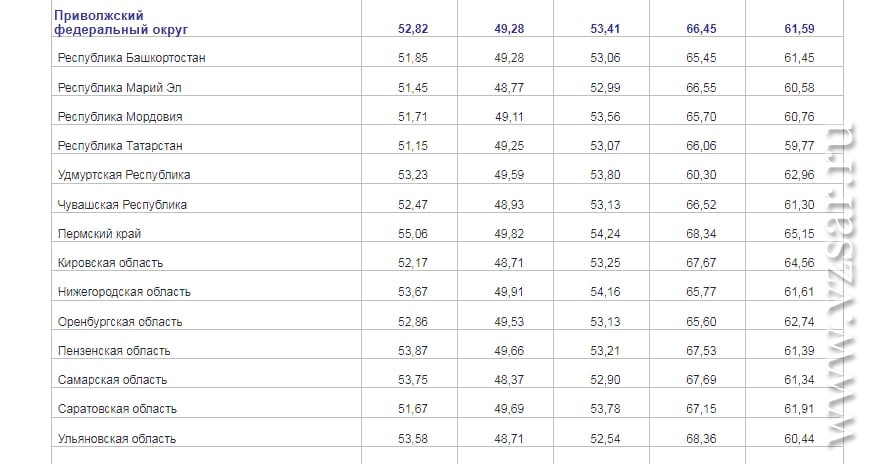This screenshot has height=464, width=870.
Task: Click the Ульяновская область row label
Action: pos(117,438)
